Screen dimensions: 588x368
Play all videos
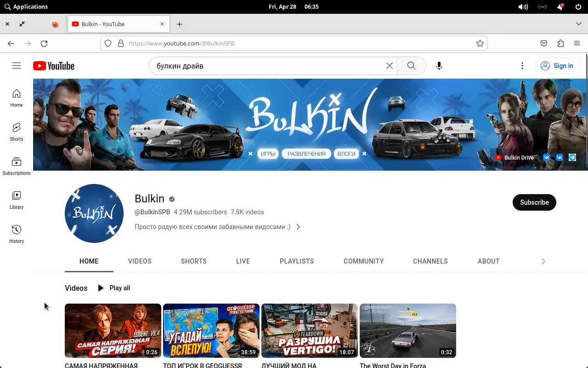point(114,288)
